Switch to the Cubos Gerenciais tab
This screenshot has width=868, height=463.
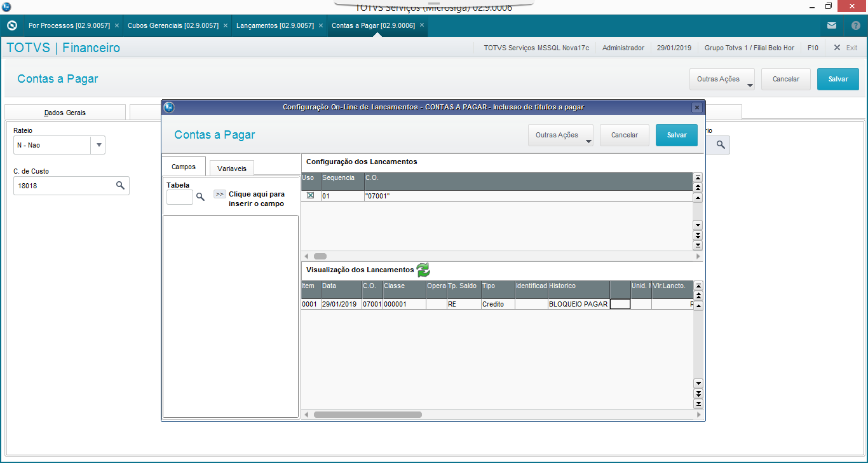pos(173,26)
